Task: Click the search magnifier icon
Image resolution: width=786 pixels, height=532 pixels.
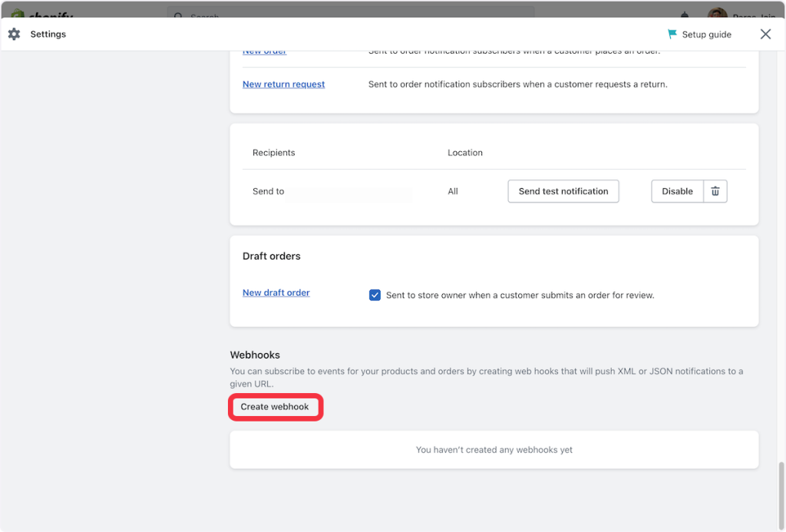Action: tap(179, 15)
